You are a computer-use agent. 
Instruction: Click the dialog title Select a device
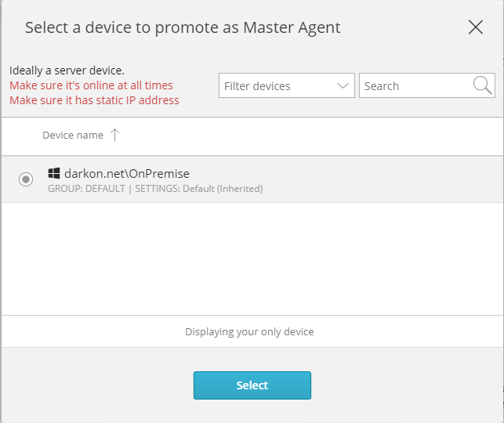click(183, 27)
